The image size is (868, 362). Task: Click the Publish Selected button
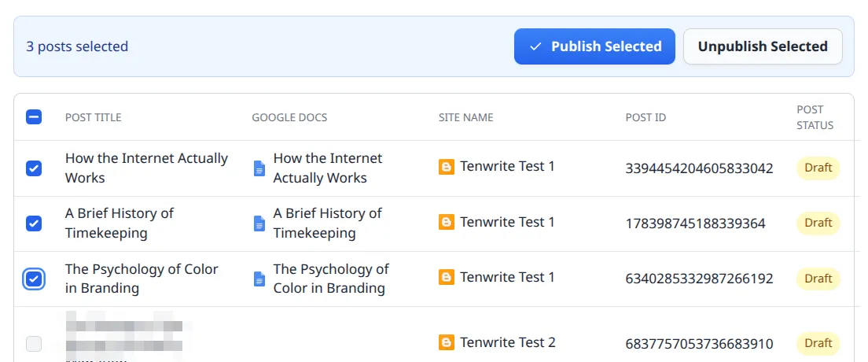tap(594, 46)
